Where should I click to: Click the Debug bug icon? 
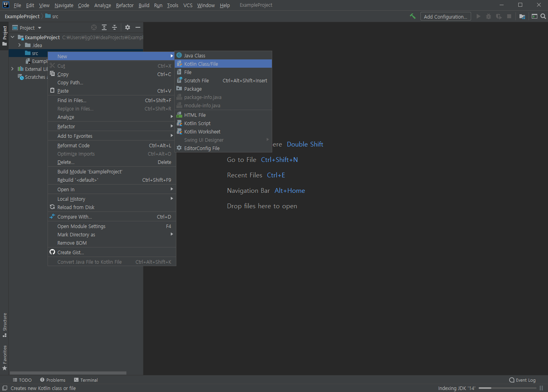(x=488, y=16)
